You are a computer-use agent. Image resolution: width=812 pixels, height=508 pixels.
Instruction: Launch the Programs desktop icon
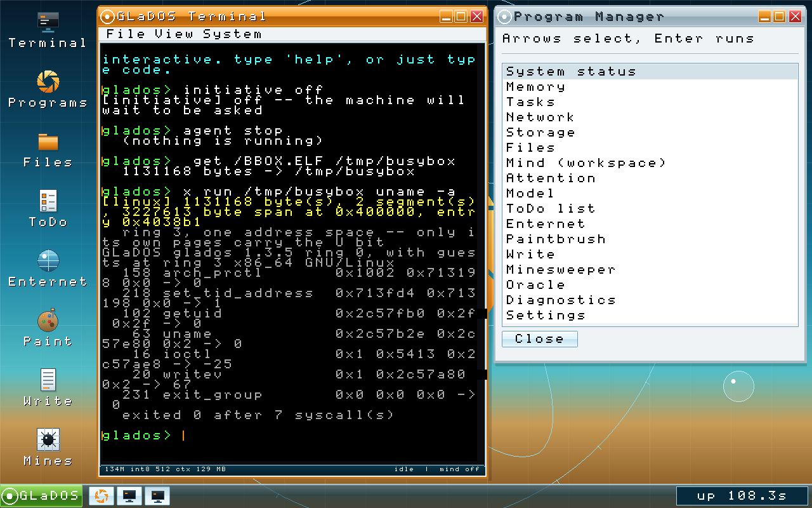pyautogui.click(x=48, y=90)
